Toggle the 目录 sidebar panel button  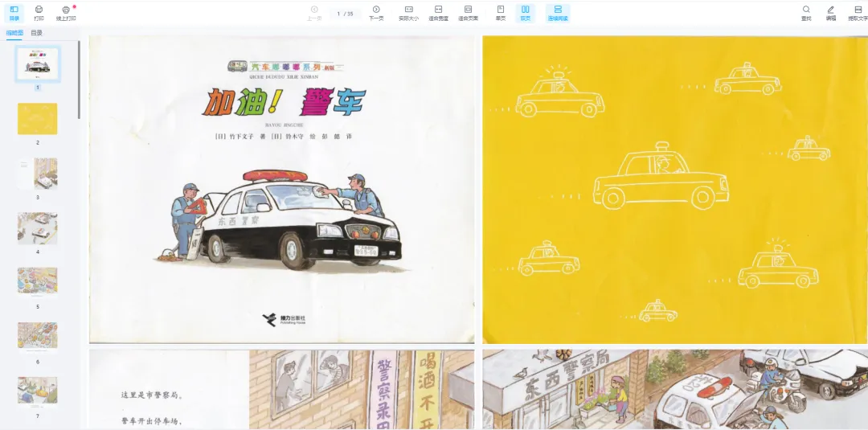pos(14,14)
